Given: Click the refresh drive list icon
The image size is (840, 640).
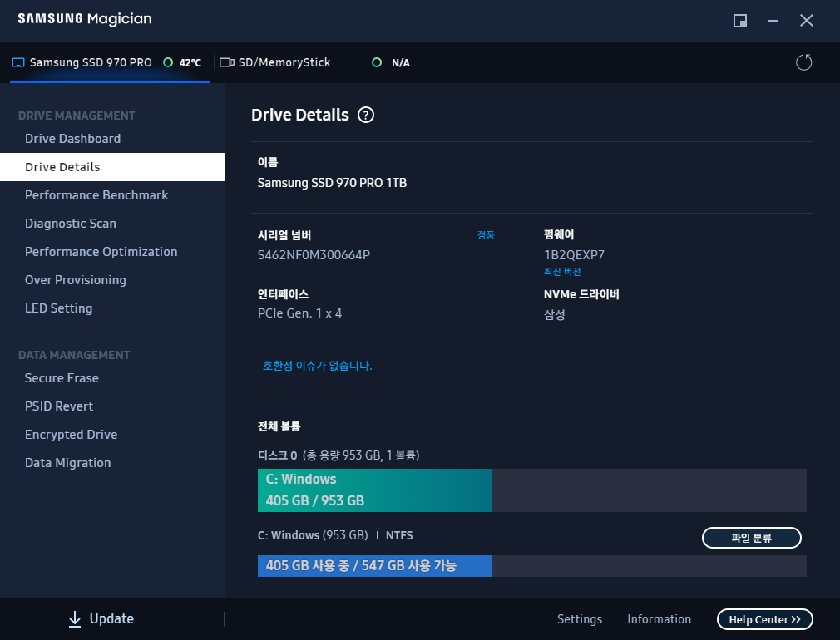Looking at the screenshot, I should click(803, 62).
